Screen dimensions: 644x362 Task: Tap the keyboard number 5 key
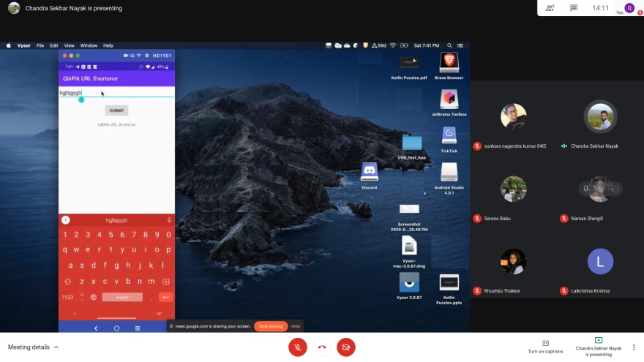111,235
